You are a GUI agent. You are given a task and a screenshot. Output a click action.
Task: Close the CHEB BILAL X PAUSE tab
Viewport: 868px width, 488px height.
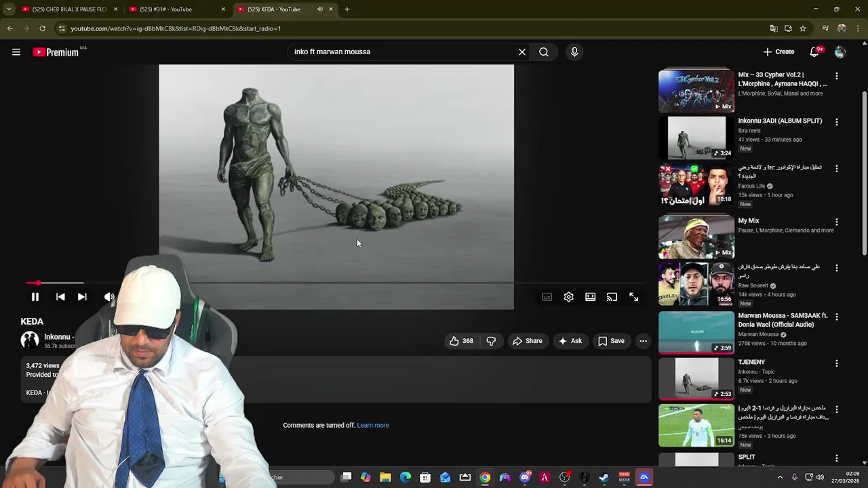(x=115, y=9)
